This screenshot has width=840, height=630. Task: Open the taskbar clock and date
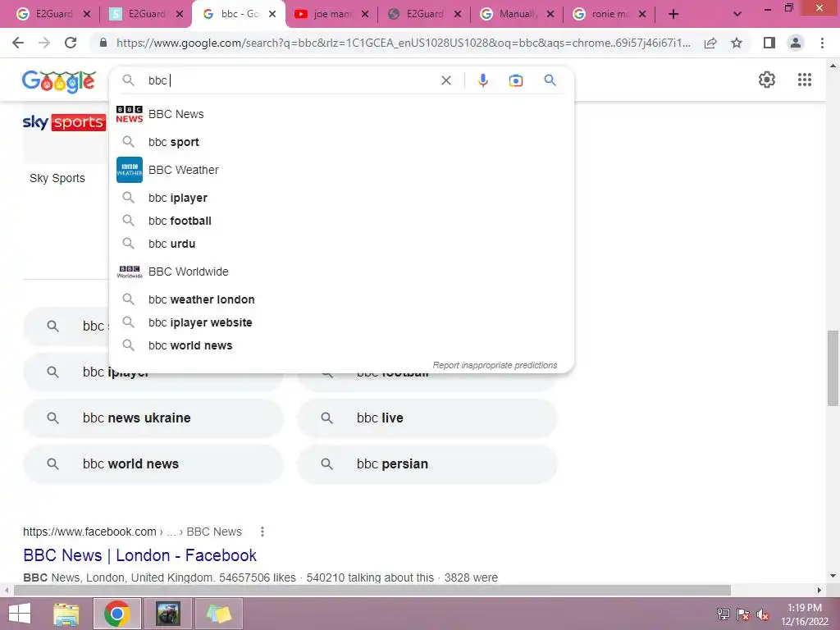[804, 614]
